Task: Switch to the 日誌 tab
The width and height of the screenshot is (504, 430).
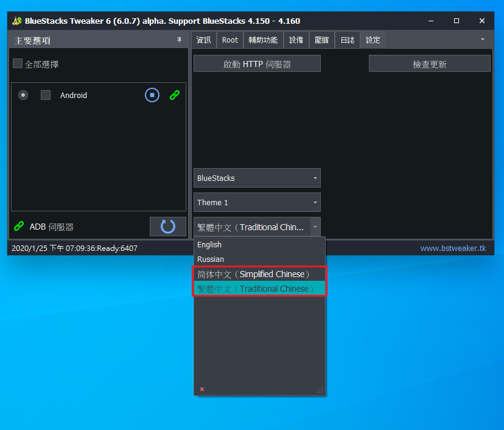Action: [348, 40]
